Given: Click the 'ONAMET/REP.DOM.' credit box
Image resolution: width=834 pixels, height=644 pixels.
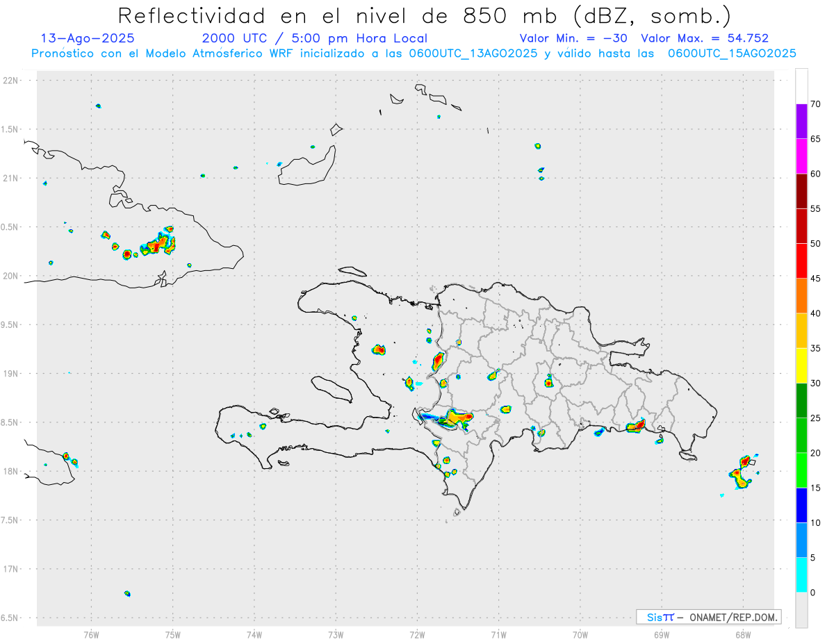Looking at the screenshot, I should tap(708, 617).
